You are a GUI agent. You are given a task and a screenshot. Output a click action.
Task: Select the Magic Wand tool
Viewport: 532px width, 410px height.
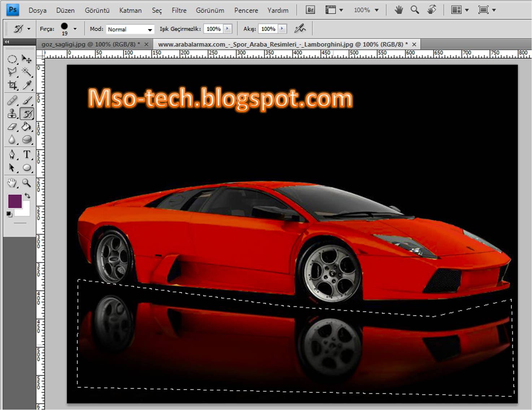[27, 72]
